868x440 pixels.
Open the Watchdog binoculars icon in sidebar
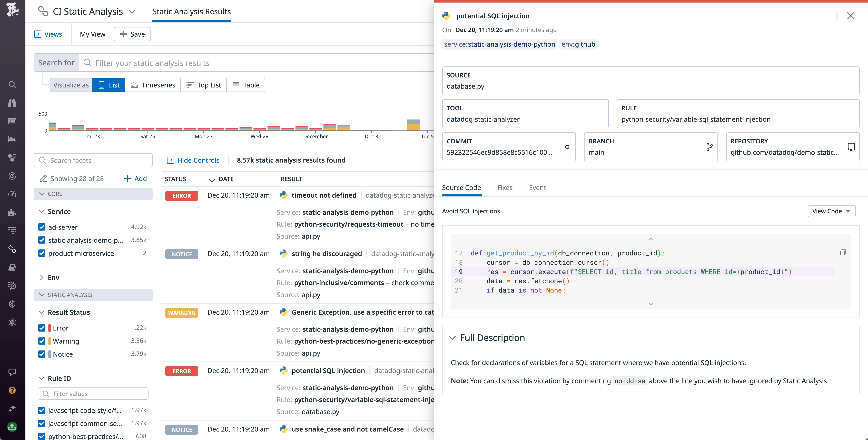pos(12,103)
